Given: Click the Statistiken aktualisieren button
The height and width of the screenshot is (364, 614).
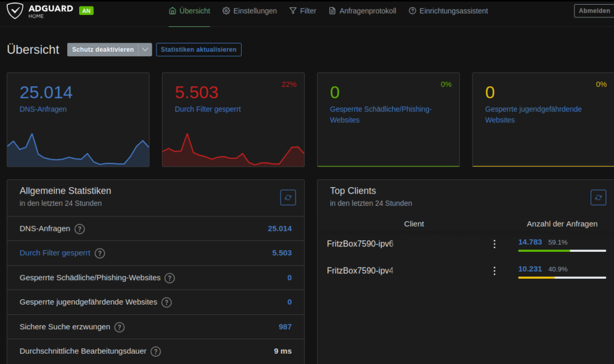Looking at the screenshot, I should (x=198, y=50).
